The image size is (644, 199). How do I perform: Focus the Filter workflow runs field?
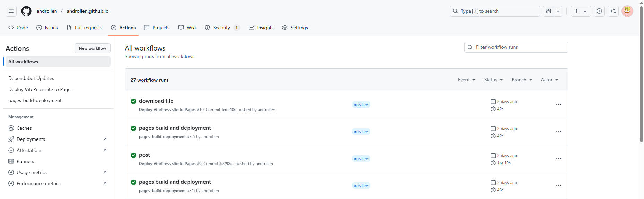click(516, 47)
